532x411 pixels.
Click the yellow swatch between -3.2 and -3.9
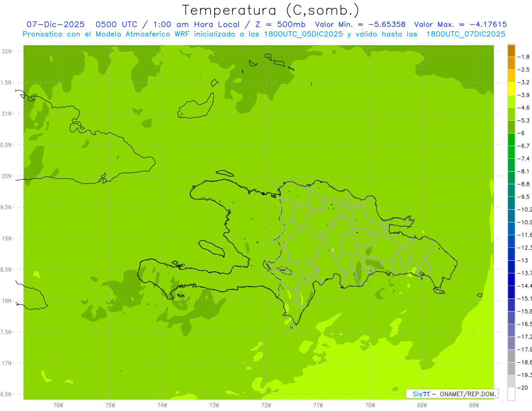point(511,89)
